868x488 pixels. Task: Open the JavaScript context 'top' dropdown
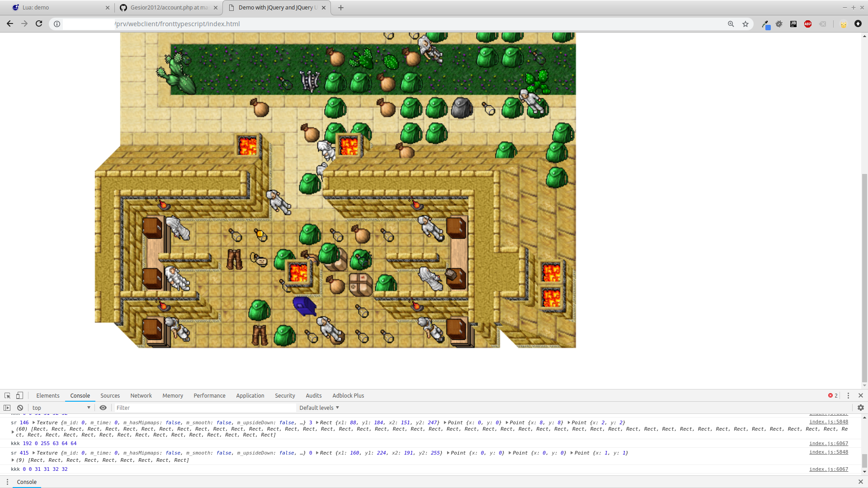pyautogui.click(x=61, y=408)
